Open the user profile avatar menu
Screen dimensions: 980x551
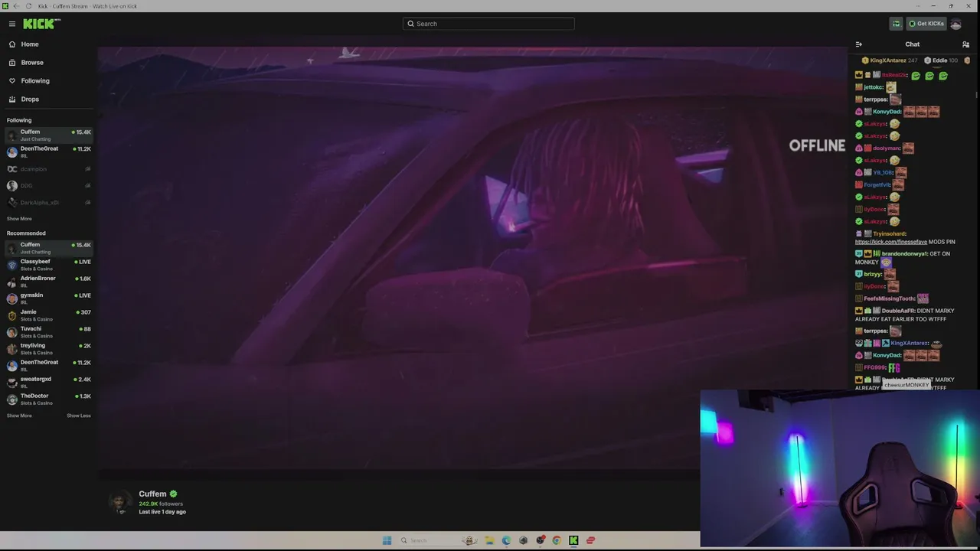click(x=955, y=24)
